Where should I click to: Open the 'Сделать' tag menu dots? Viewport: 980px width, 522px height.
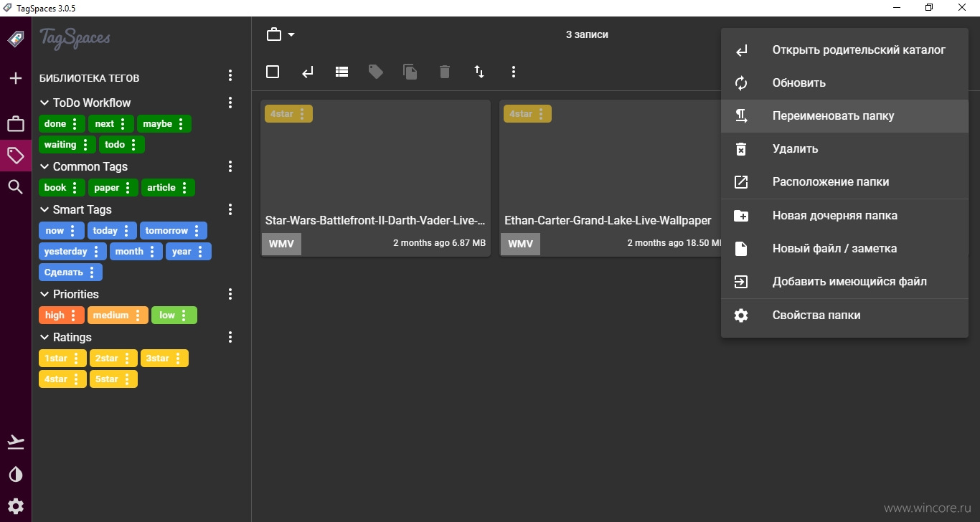[x=92, y=272]
